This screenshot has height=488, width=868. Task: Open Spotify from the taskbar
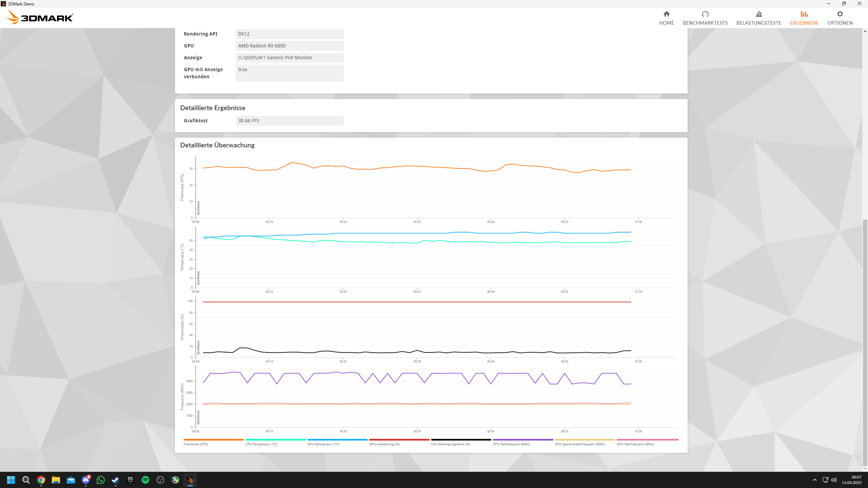coord(145,480)
